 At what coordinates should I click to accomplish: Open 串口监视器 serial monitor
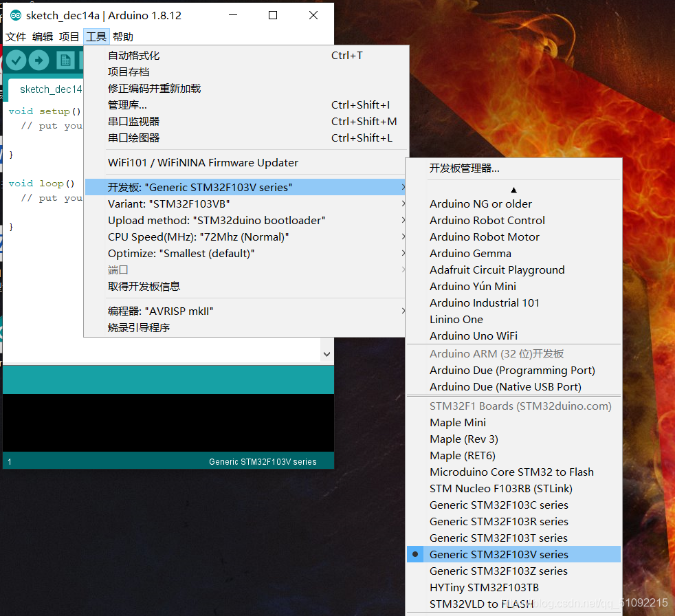[245, 122]
